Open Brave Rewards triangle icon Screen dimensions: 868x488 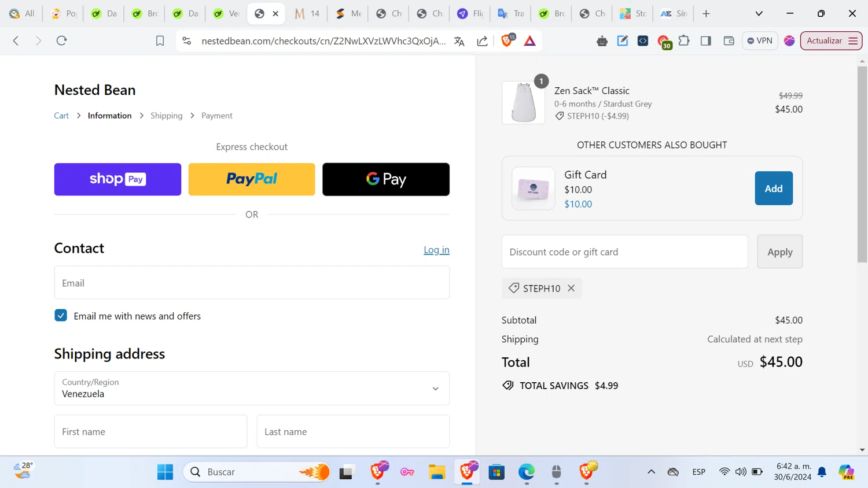point(529,41)
